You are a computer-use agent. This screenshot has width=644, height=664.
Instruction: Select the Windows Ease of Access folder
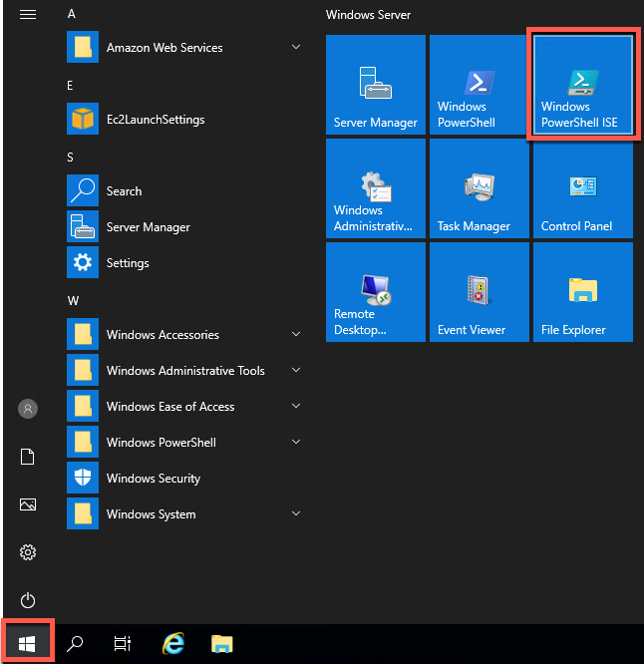185,407
